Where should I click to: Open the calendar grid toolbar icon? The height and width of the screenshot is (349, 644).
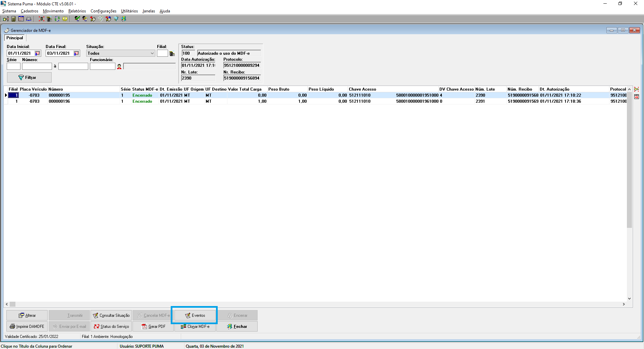point(21,19)
